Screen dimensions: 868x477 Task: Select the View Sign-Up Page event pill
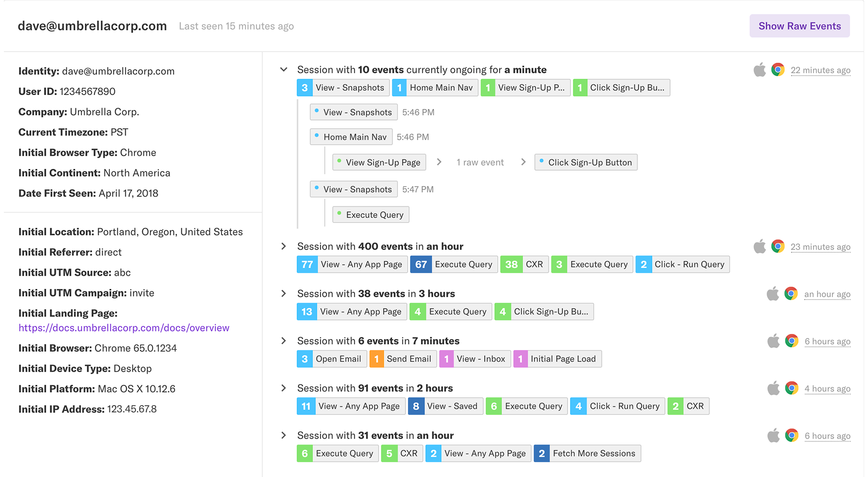379,162
